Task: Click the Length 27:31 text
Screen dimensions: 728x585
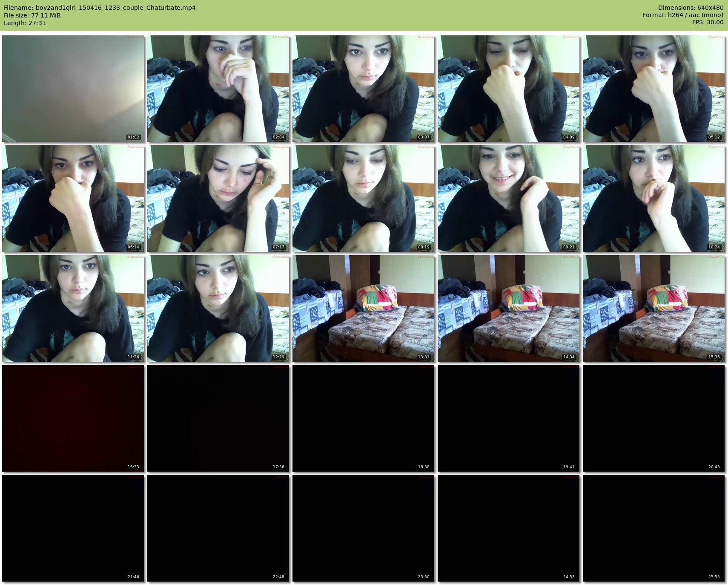Action: (x=25, y=23)
